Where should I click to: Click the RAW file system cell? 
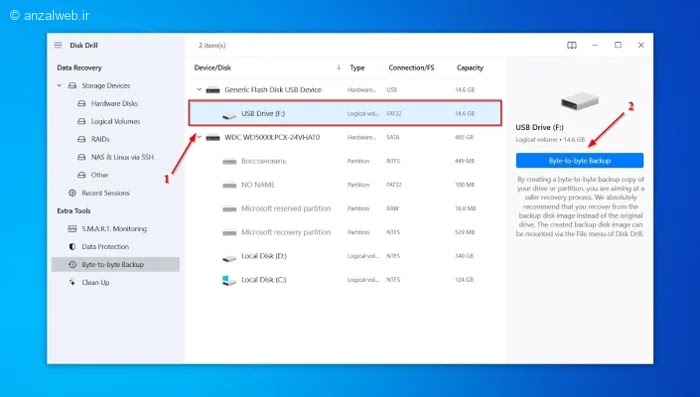point(392,208)
